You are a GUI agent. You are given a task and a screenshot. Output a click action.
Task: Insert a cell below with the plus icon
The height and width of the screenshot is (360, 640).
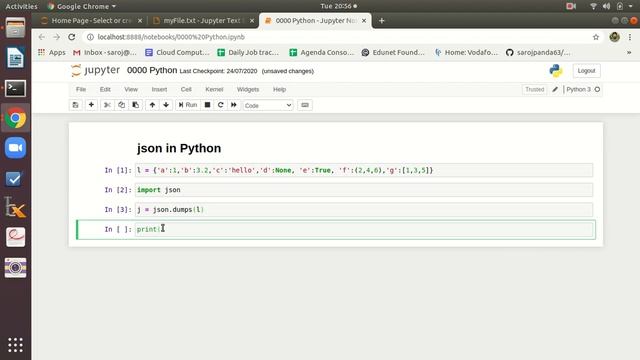tap(91, 105)
